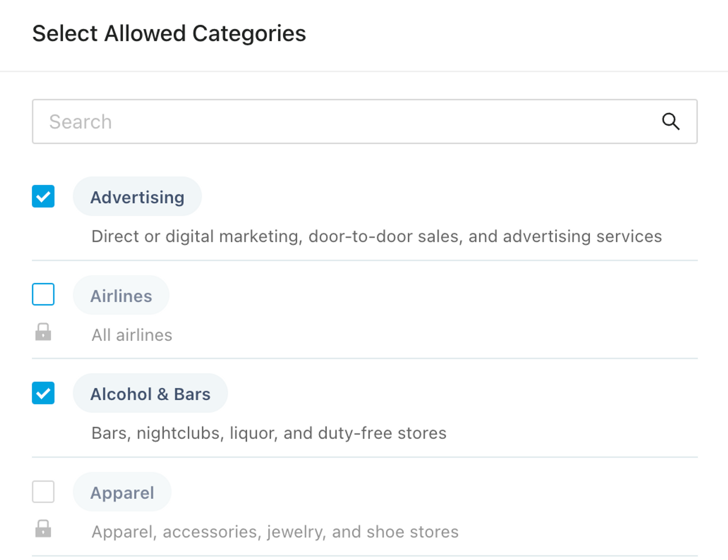This screenshot has width=728, height=560.
Task: Uncheck the Advertising category checkbox
Action: click(43, 196)
